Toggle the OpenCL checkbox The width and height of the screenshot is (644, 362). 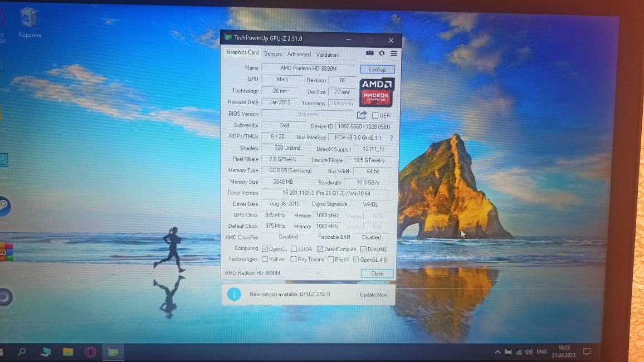pos(265,249)
